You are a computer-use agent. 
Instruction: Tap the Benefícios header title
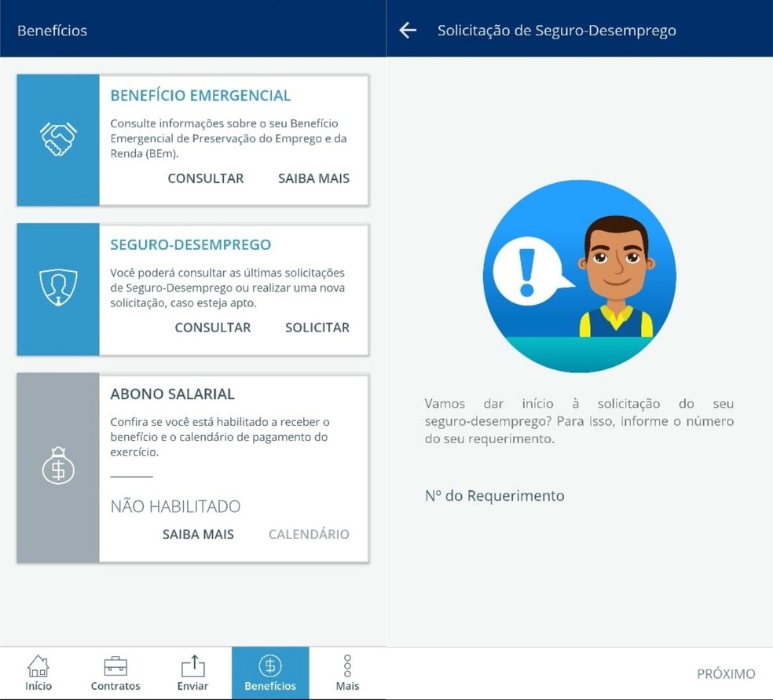53,31
